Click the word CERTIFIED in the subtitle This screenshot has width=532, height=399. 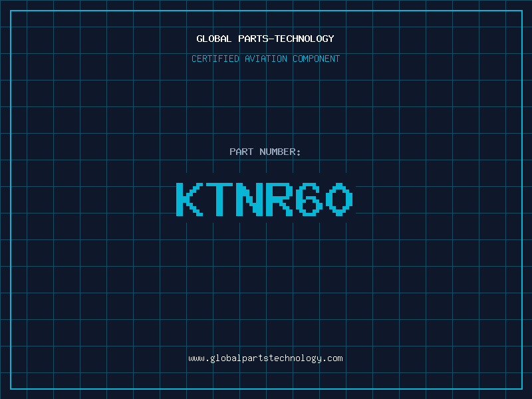(215, 59)
